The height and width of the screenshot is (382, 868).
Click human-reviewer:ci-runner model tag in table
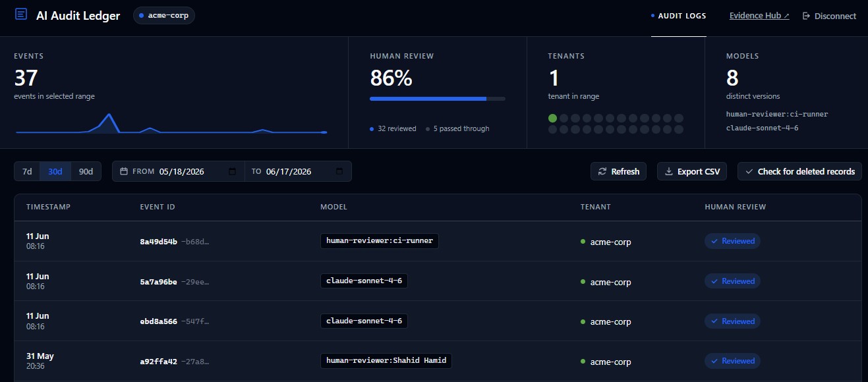[380, 241]
